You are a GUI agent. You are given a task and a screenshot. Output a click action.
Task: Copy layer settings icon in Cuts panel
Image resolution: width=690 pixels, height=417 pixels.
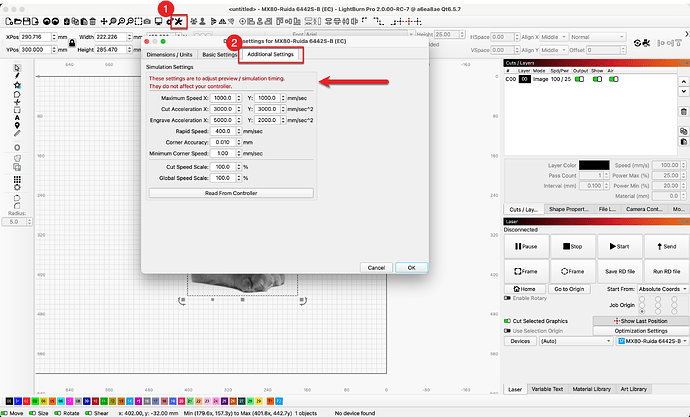tap(683, 131)
